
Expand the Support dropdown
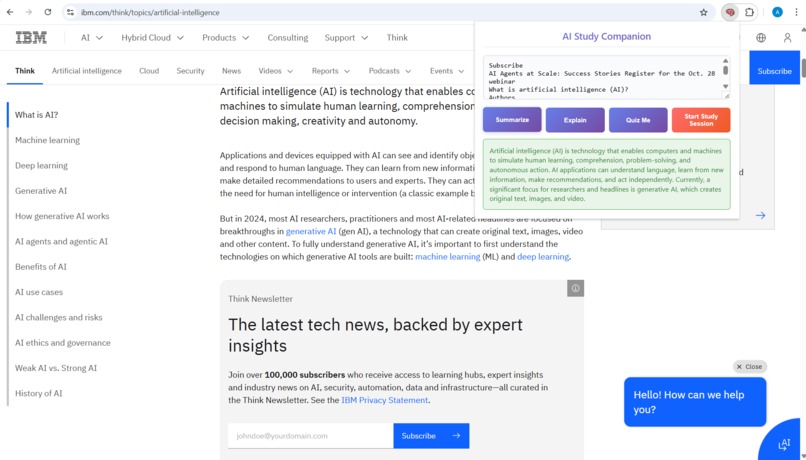pos(346,38)
